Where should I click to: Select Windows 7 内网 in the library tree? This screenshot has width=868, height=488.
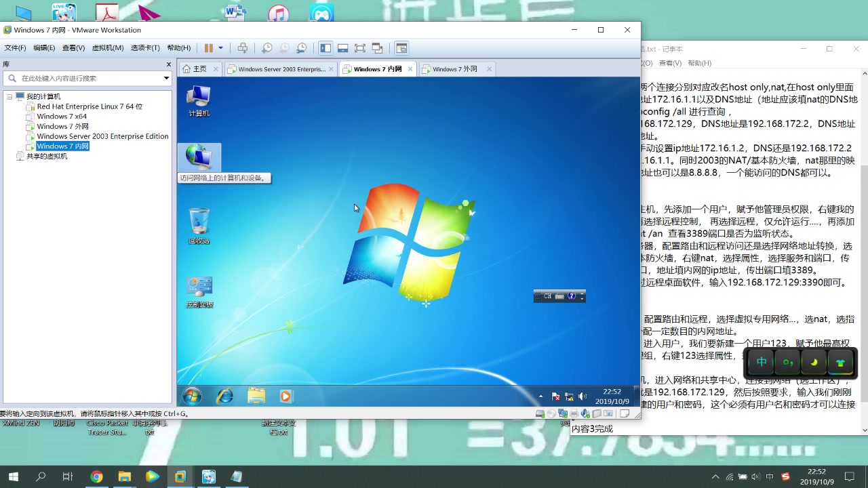(62, 146)
